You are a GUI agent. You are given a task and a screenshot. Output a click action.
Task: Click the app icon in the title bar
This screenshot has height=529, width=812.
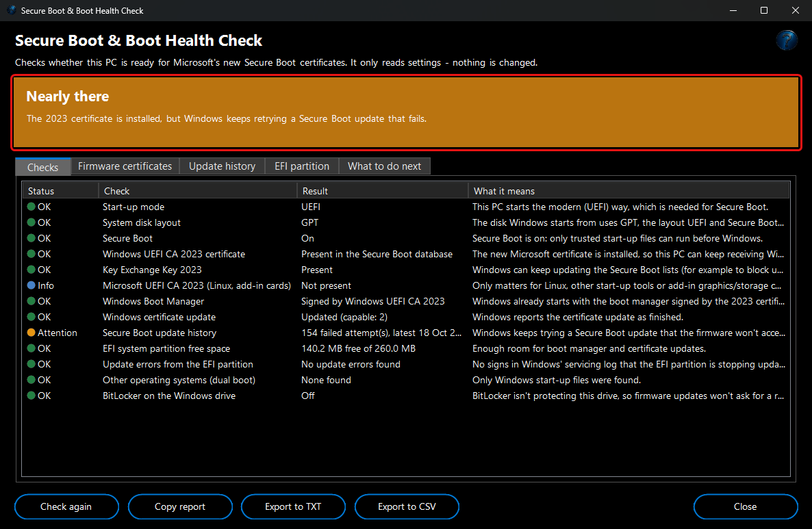(12, 10)
